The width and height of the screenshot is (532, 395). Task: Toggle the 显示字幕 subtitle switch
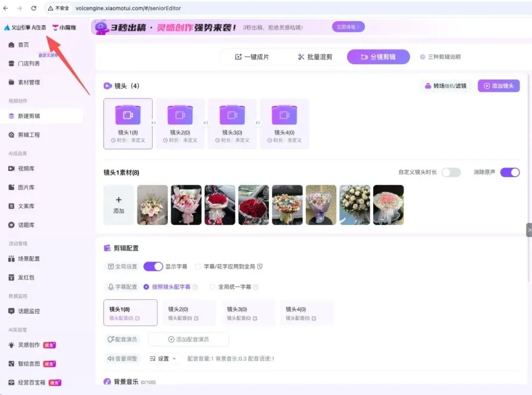(x=153, y=266)
